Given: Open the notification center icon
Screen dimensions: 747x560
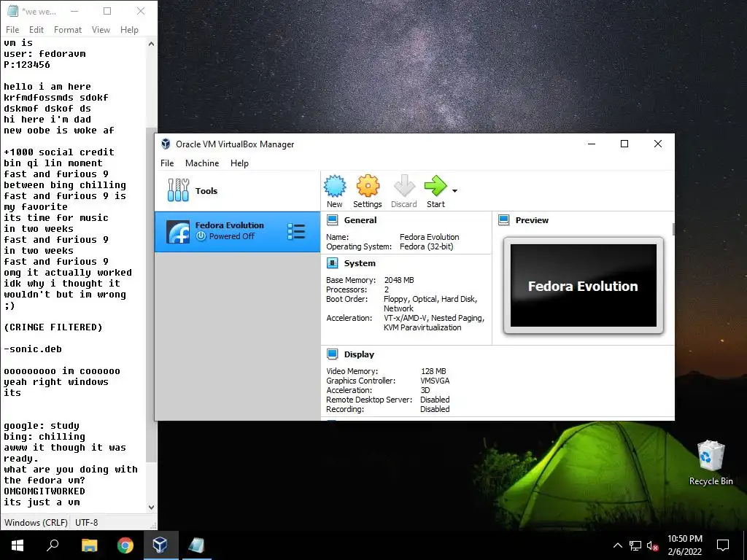Looking at the screenshot, I should click(x=723, y=545).
